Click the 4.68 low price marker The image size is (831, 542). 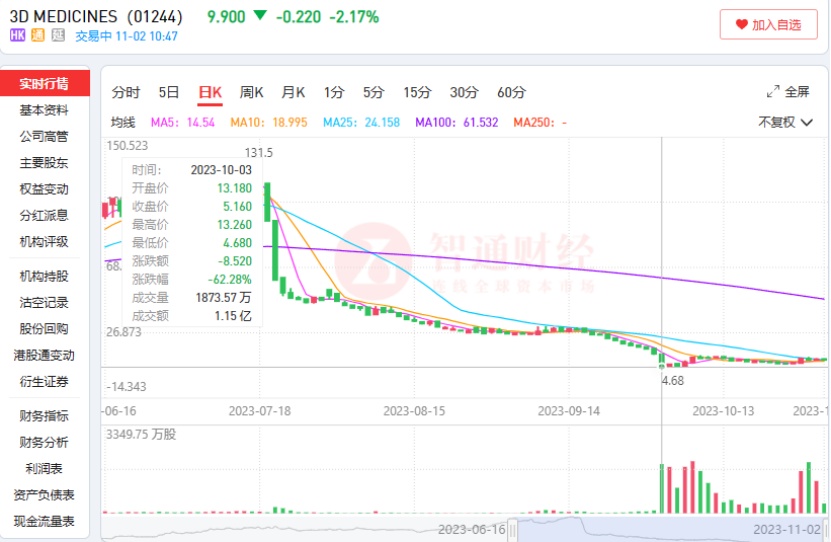673,380
